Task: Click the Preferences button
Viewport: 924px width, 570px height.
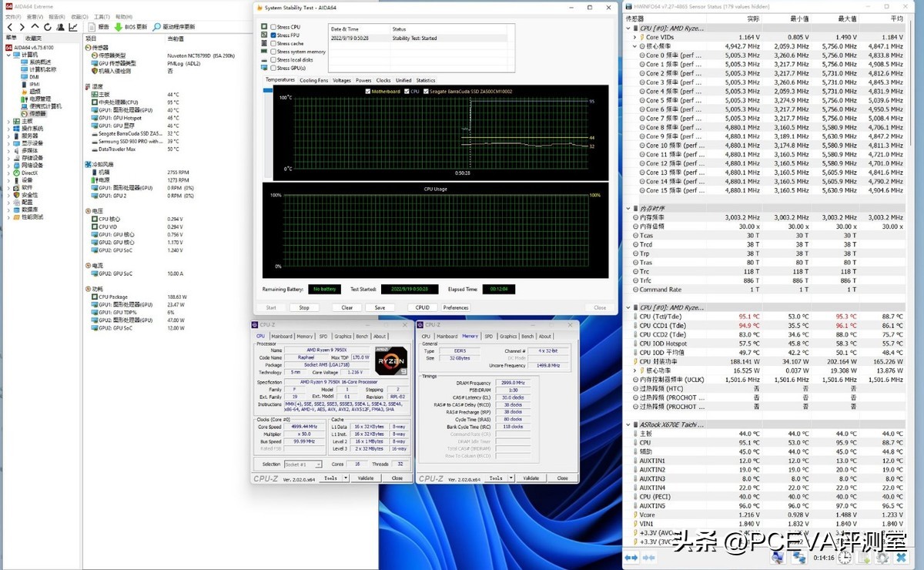Action: click(455, 307)
